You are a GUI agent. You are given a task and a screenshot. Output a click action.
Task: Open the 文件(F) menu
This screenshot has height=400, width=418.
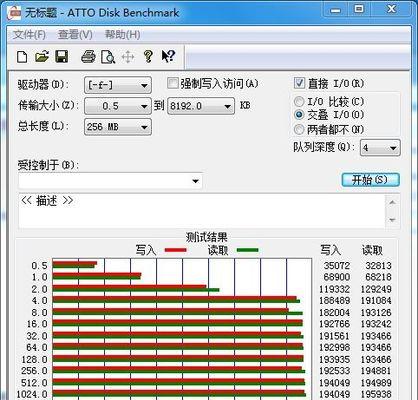pos(29,35)
